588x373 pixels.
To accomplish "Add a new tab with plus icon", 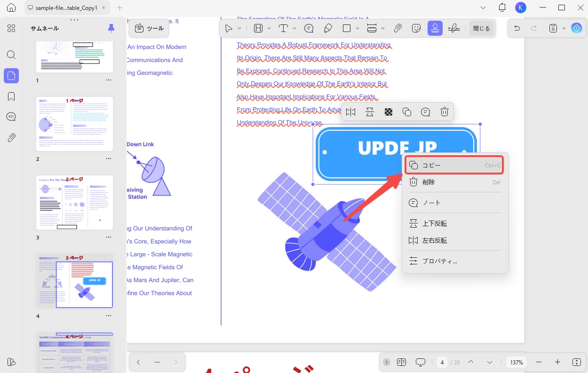I will 119,8.
